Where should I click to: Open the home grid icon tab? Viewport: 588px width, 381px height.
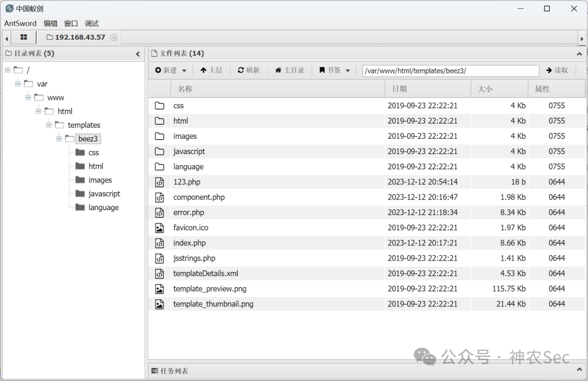[23, 37]
